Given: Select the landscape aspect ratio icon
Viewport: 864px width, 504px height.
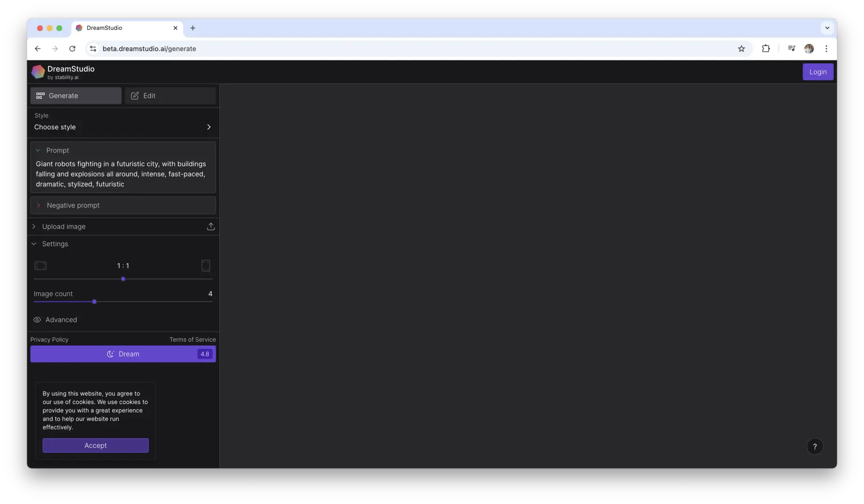Looking at the screenshot, I should [41, 266].
